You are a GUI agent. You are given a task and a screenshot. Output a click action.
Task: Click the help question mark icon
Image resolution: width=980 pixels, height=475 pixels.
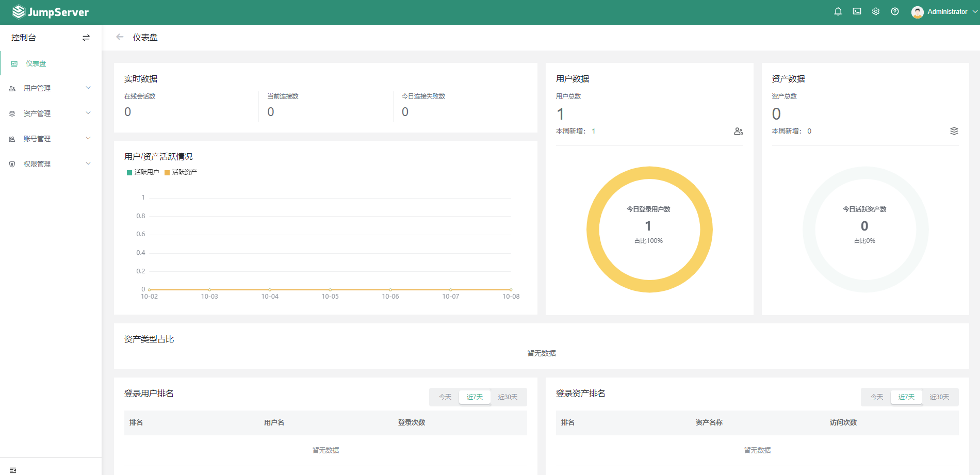pyautogui.click(x=895, y=11)
